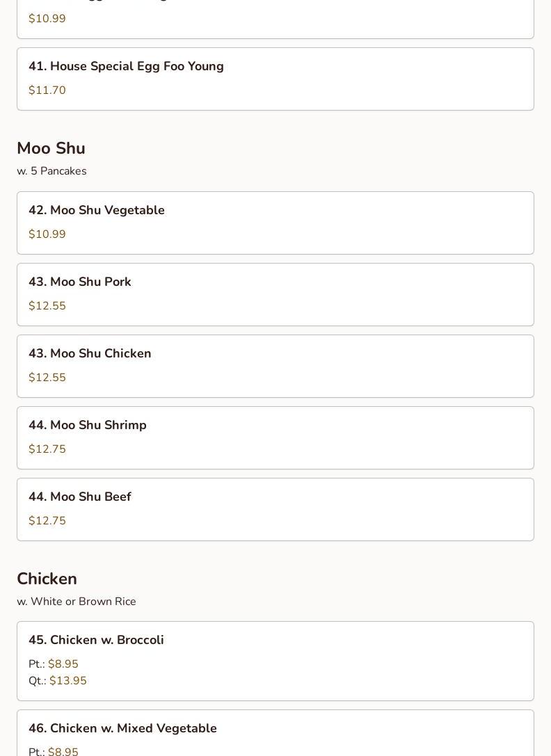Click the $12.55 price under Moo Shu Chicken
Image resolution: width=551 pixels, height=756 pixels.
pyautogui.click(x=47, y=378)
